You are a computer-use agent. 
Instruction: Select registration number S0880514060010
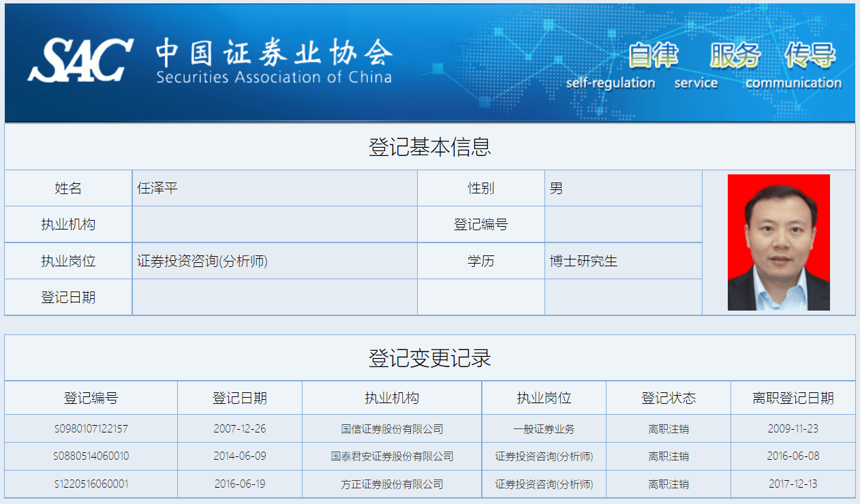coord(91,456)
